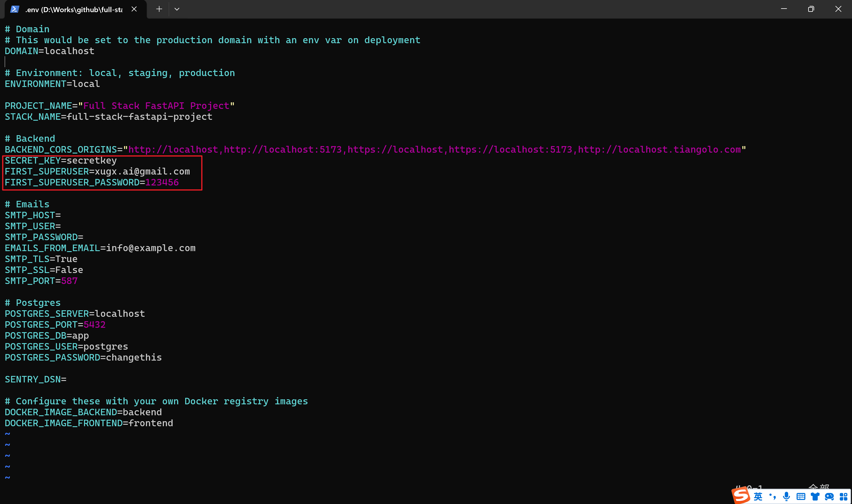Close the .env terminal tab
Screen dimensions: 852x504
coord(134,9)
